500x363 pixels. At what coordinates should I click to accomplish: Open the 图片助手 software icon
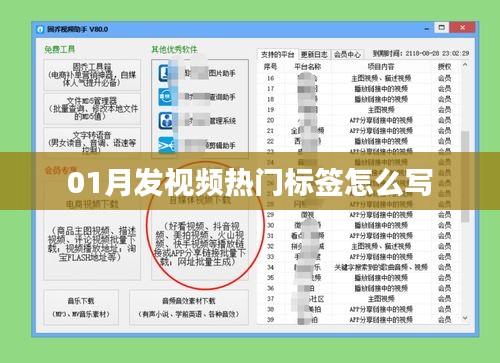(166, 73)
